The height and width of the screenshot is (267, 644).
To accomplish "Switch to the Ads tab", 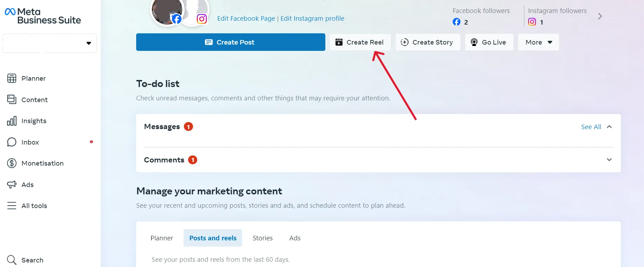I will 294,238.
